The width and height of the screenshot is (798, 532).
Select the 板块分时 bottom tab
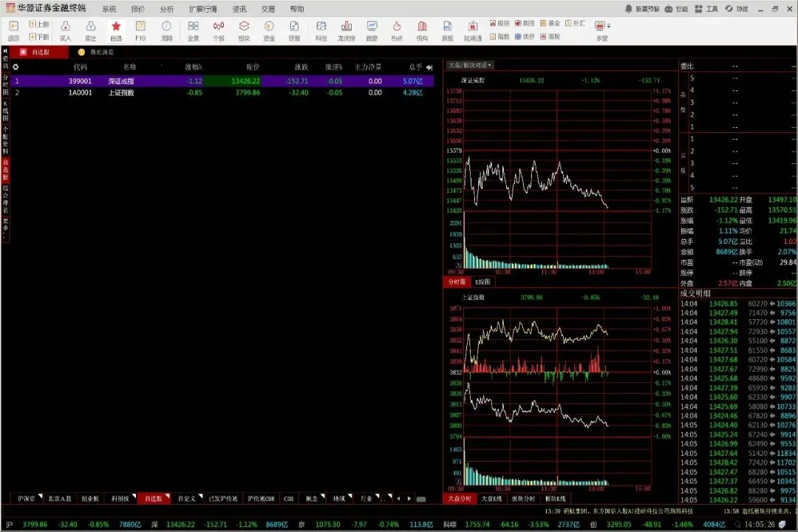click(x=523, y=499)
